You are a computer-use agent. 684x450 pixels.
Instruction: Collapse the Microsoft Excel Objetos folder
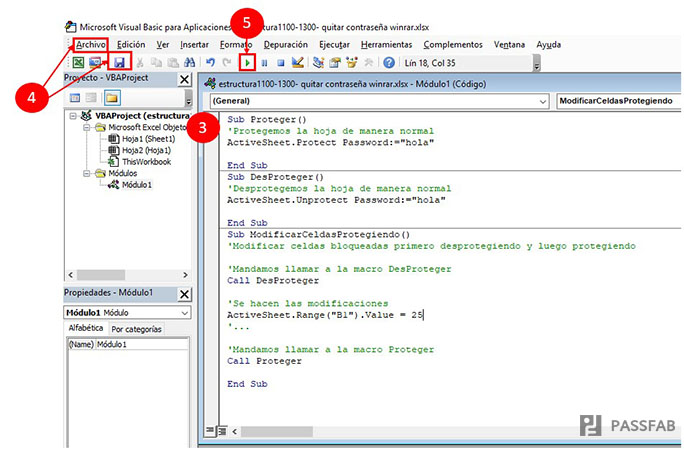[x=87, y=127]
